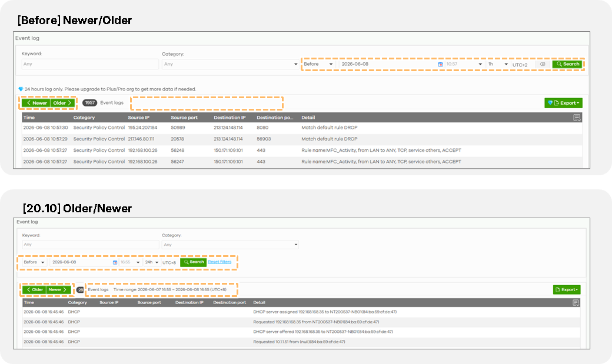Click the Detail header in the lower table

point(259,302)
